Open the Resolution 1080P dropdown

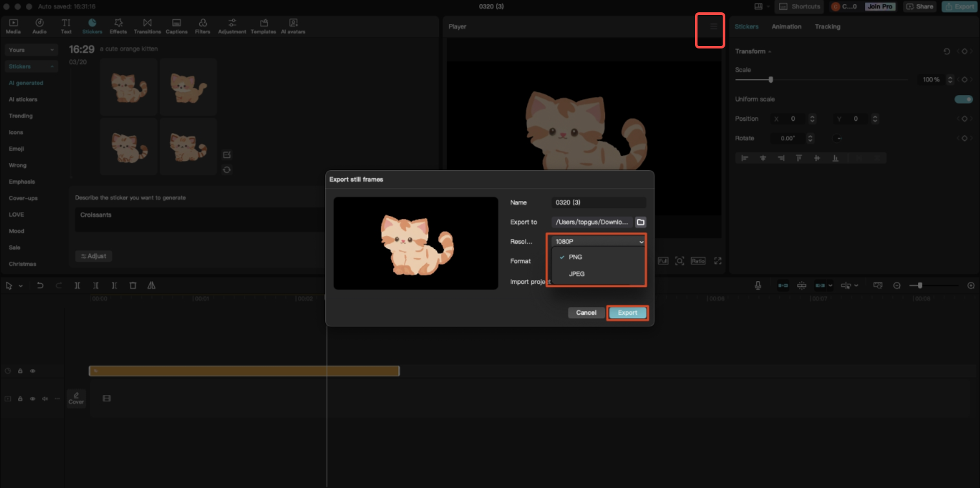pos(599,241)
